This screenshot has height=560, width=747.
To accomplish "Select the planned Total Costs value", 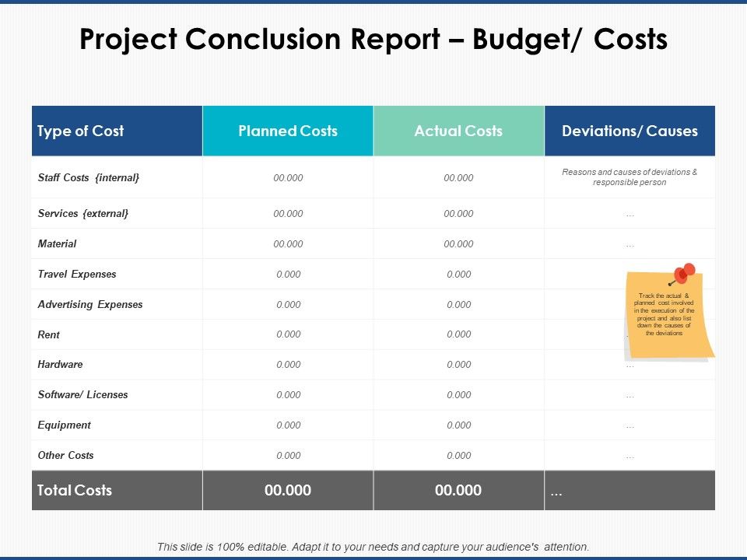I will click(x=288, y=490).
